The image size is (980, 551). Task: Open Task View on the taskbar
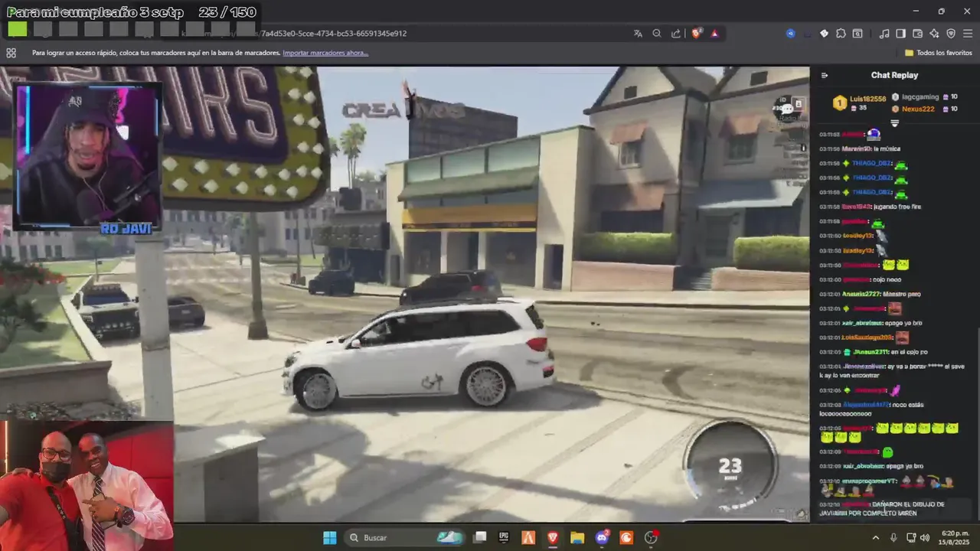(x=479, y=537)
